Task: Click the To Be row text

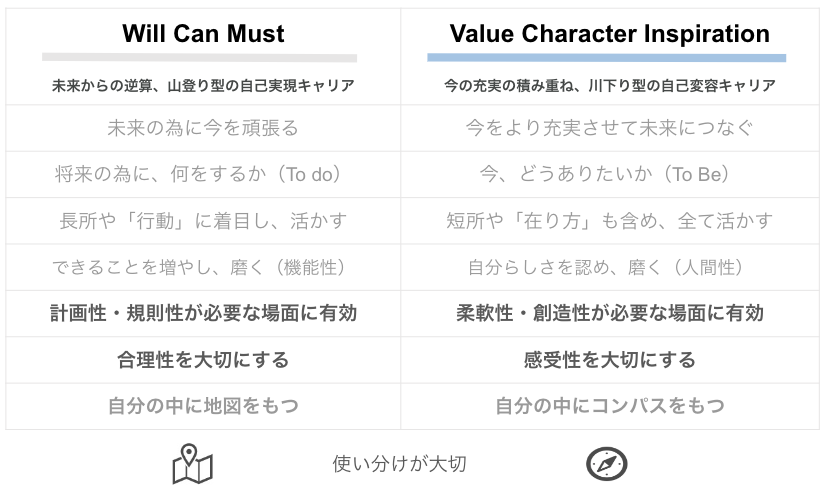Action: pos(609,175)
